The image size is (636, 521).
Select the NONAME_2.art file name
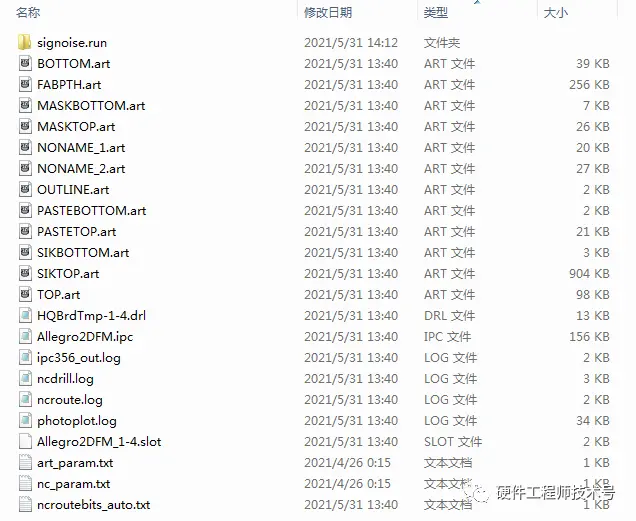coord(81,168)
